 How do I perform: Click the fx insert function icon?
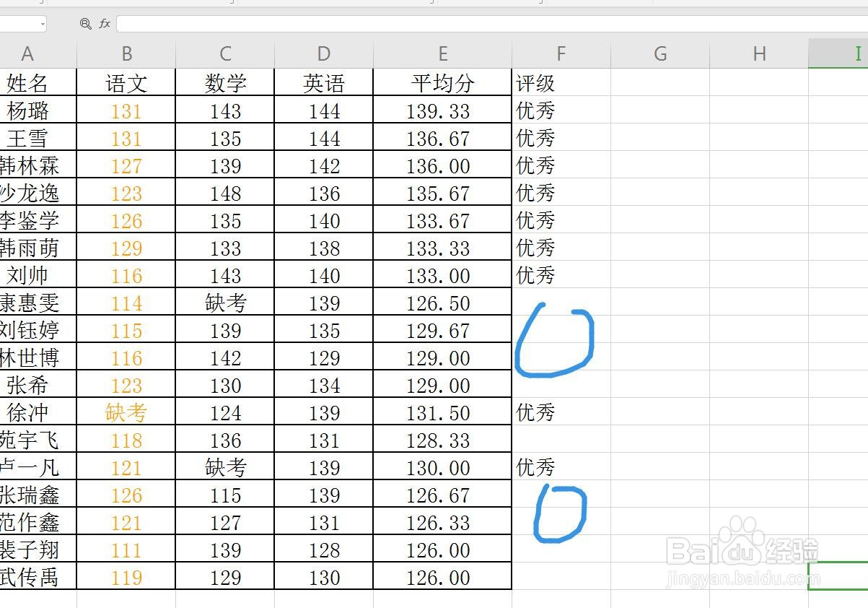pyautogui.click(x=103, y=23)
